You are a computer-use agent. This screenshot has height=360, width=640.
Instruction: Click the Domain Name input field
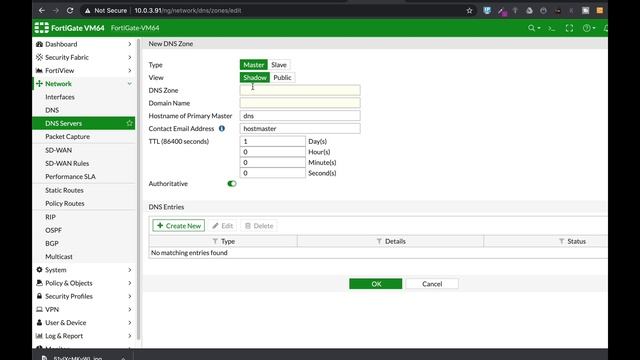click(300, 103)
